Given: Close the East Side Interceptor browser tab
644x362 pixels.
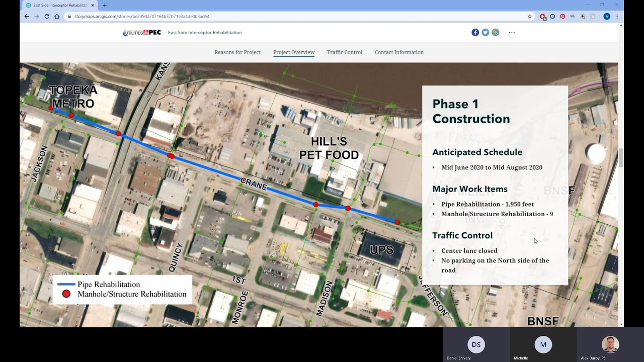Looking at the screenshot, I should point(93,5).
